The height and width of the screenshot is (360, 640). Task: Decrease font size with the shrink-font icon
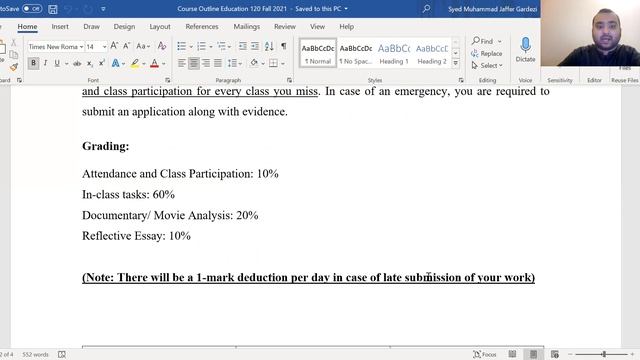pyautogui.click(x=127, y=46)
